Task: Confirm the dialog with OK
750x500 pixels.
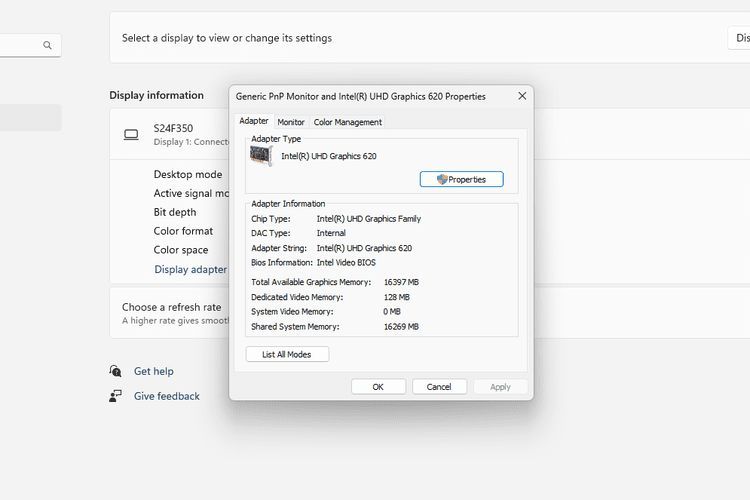Action: (378, 387)
